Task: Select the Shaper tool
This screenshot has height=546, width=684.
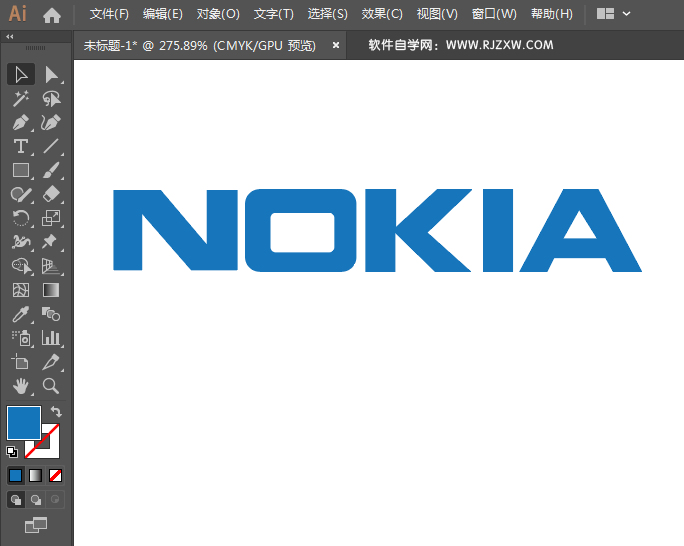Action: point(21,195)
